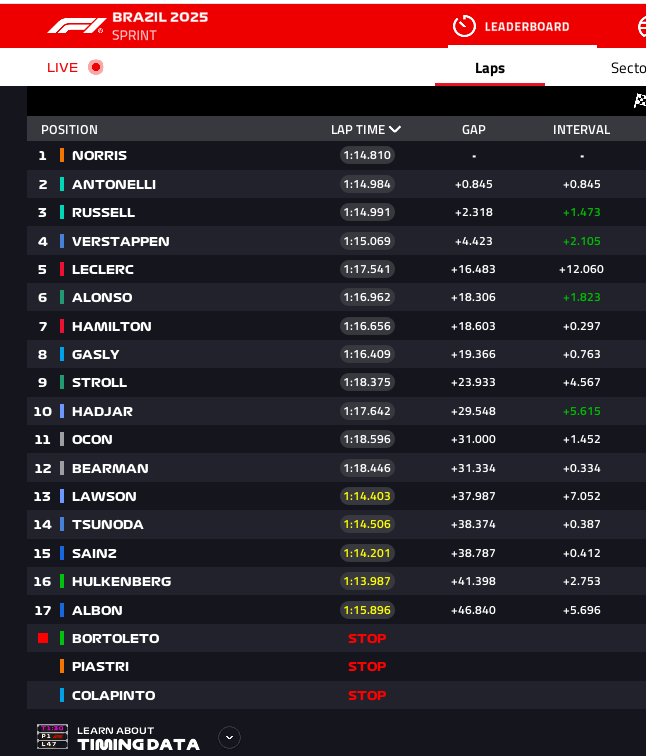Viewport: 646px width, 756px height.
Task: Click the globe icon next to Leaderboard
Action: [641, 27]
